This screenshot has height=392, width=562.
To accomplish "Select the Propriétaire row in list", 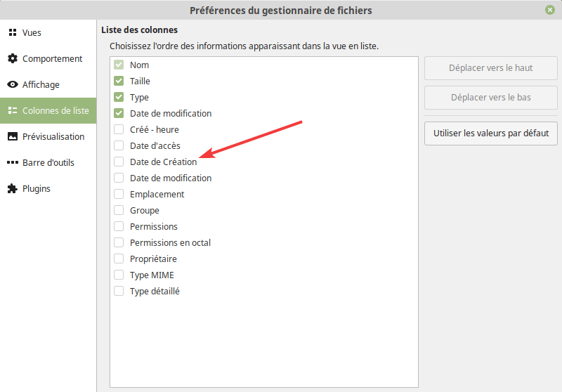I will tap(153, 259).
